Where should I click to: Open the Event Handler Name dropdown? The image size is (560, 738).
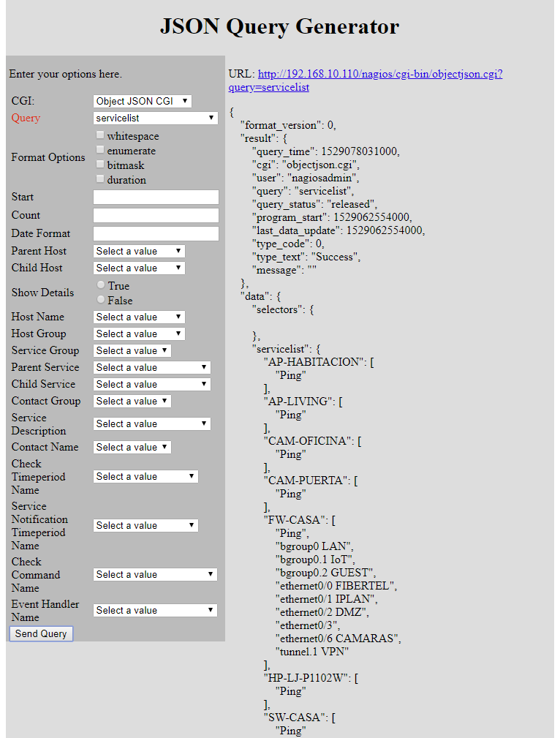155,611
